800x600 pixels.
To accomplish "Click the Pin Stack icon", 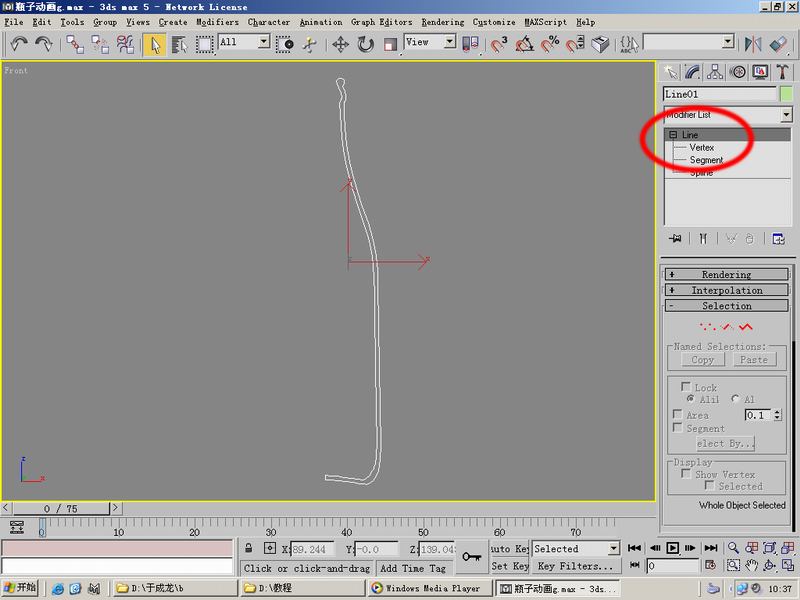I will [x=676, y=238].
